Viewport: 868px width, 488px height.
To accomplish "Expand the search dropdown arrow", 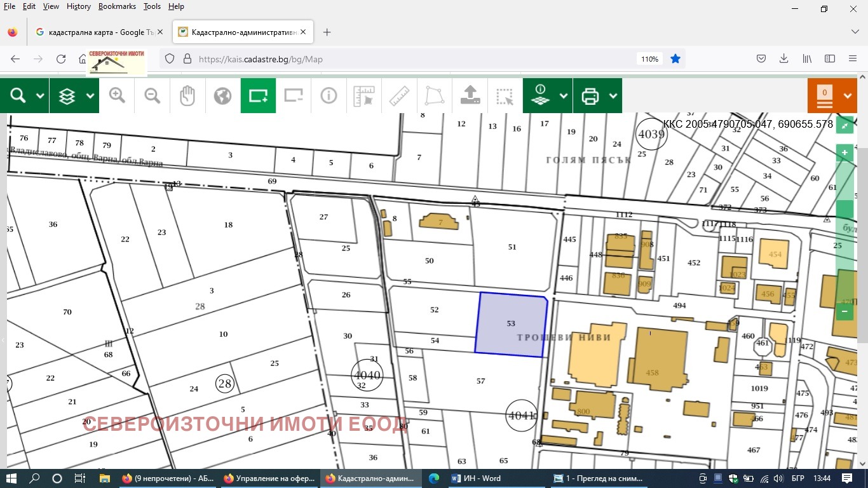I will [x=40, y=96].
